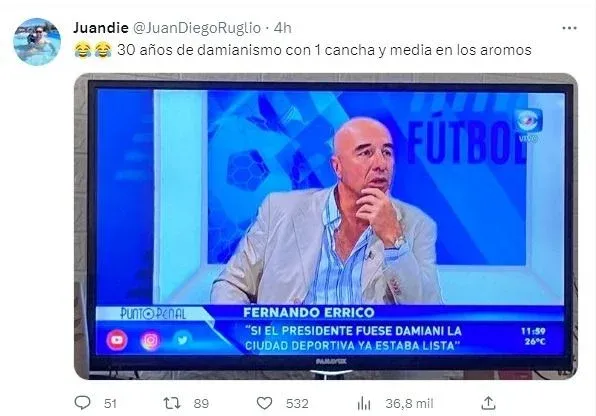Open Juandie's profile picture
The width and height of the screenshot is (596, 416).
[x=37, y=42]
